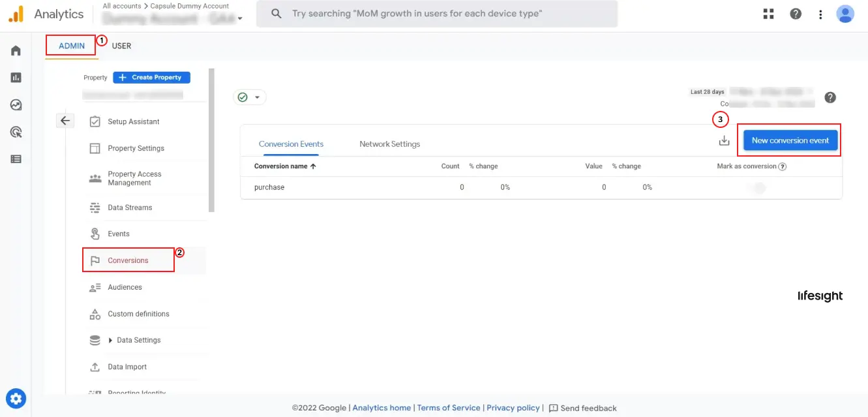Click the purchase conversion row name

pos(269,187)
